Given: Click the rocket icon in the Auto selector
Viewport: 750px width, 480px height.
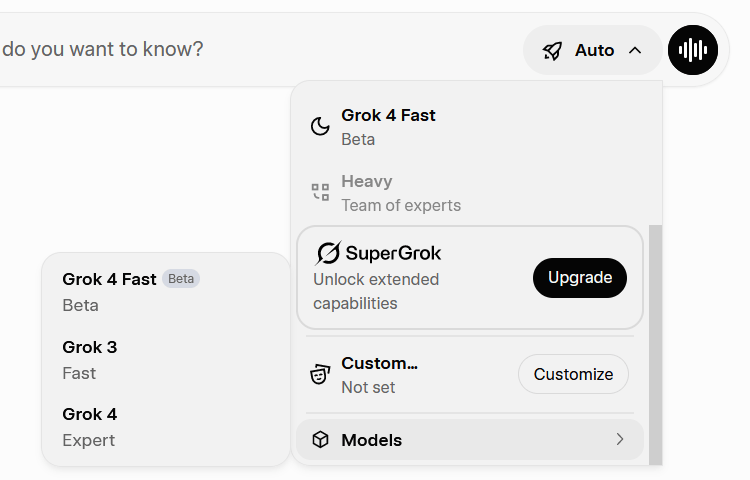Looking at the screenshot, I should tap(552, 50).
